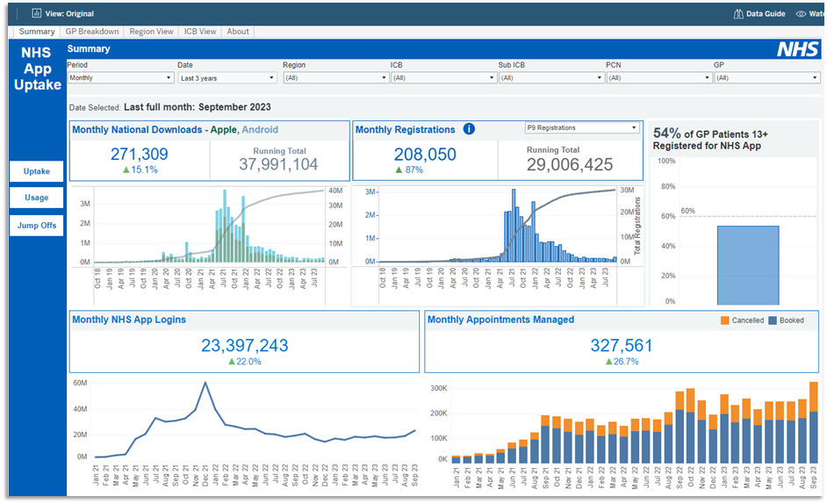Expand the ICB filter dropdown

(443, 77)
